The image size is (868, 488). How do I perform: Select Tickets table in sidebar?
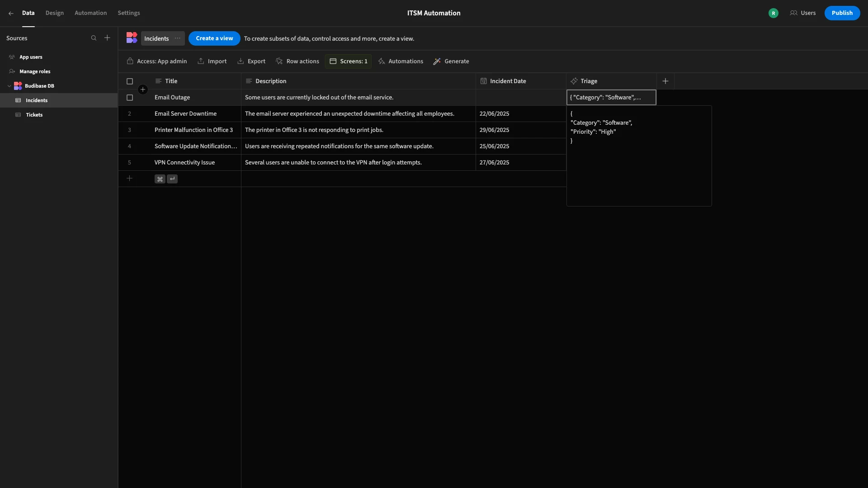59,115
